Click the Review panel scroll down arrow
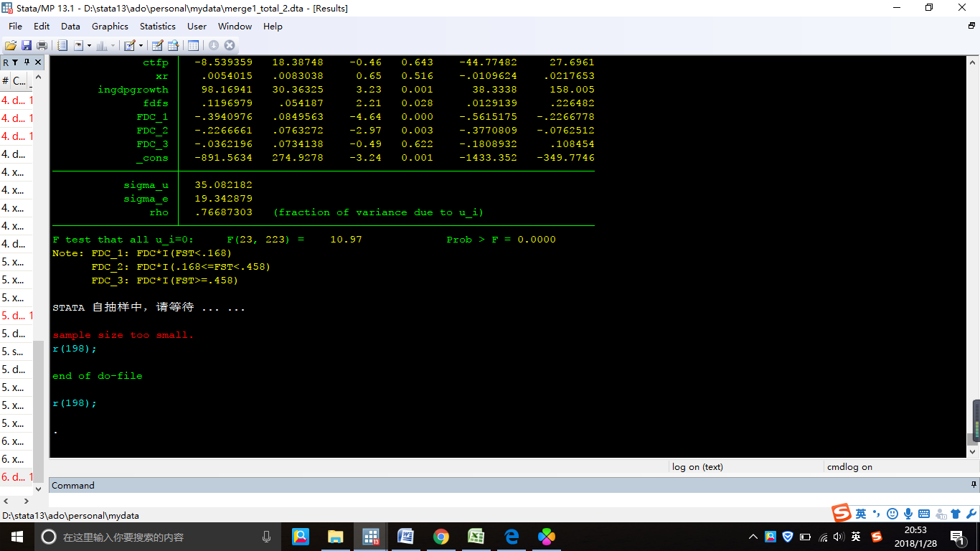 click(39, 489)
